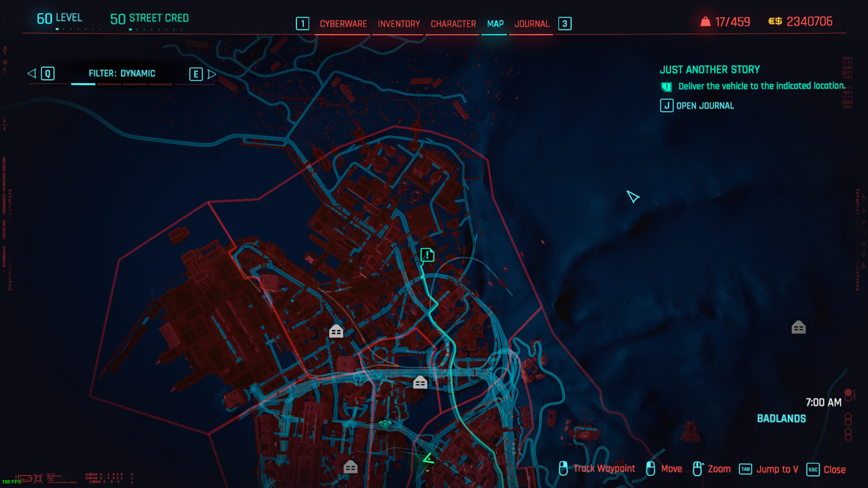Click the carry weight icon near 17/459
This screenshot has width=868, height=488.
tap(705, 22)
